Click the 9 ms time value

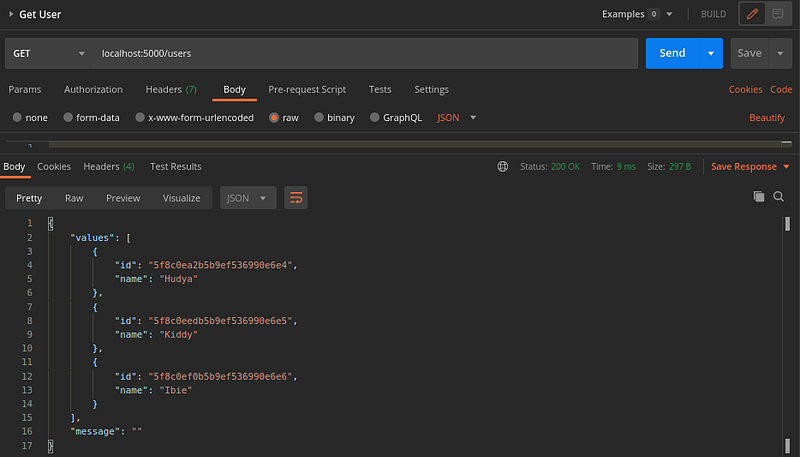[x=626, y=167]
